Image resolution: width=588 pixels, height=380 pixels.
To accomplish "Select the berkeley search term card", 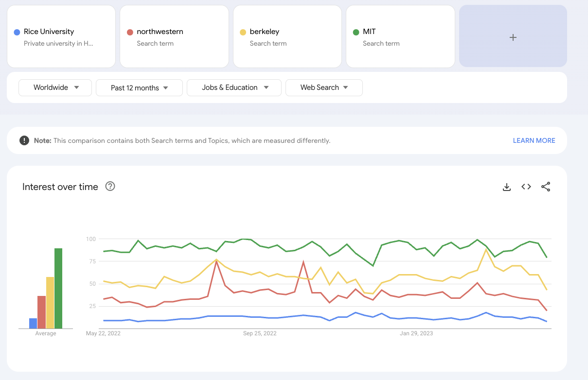I will click(287, 37).
